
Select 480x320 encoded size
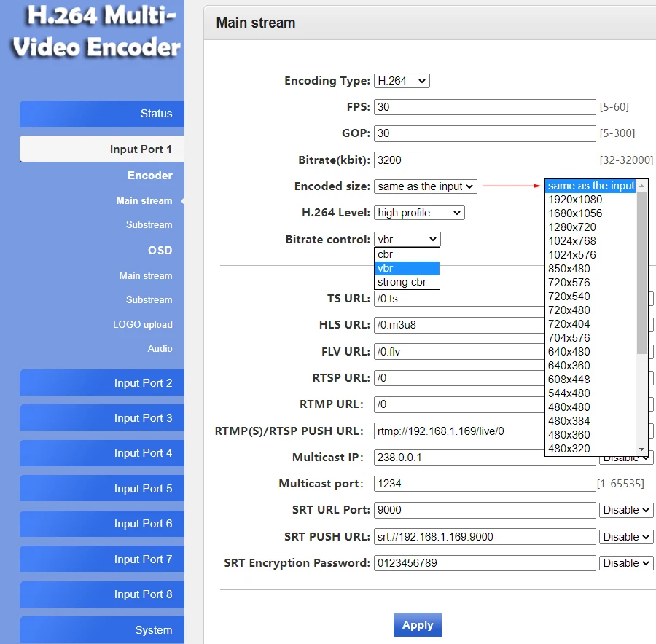pos(590,448)
